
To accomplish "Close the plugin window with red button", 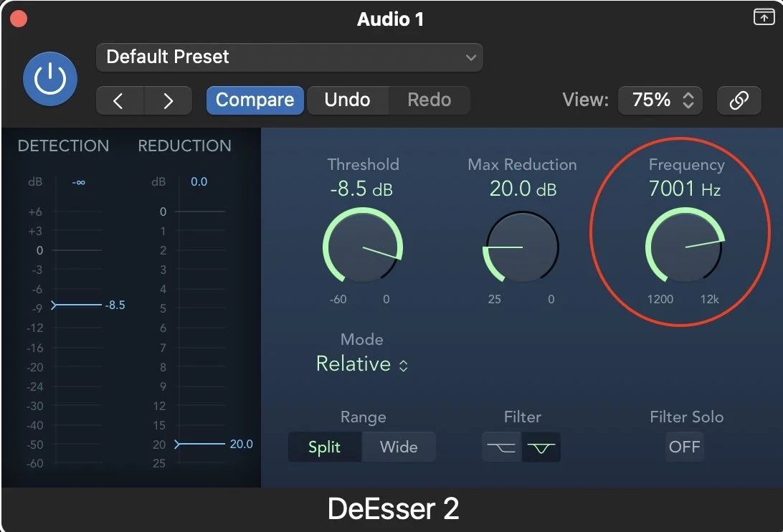I will coord(19,19).
